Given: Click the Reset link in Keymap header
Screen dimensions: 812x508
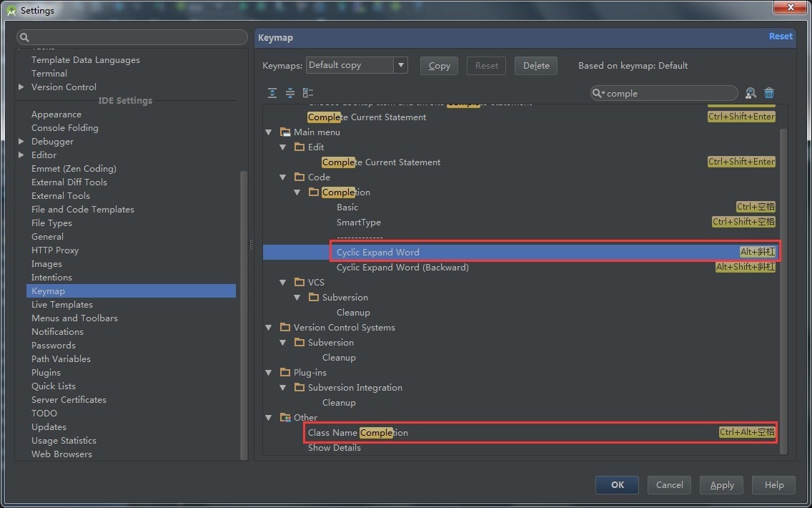Looking at the screenshot, I should (780, 36).
